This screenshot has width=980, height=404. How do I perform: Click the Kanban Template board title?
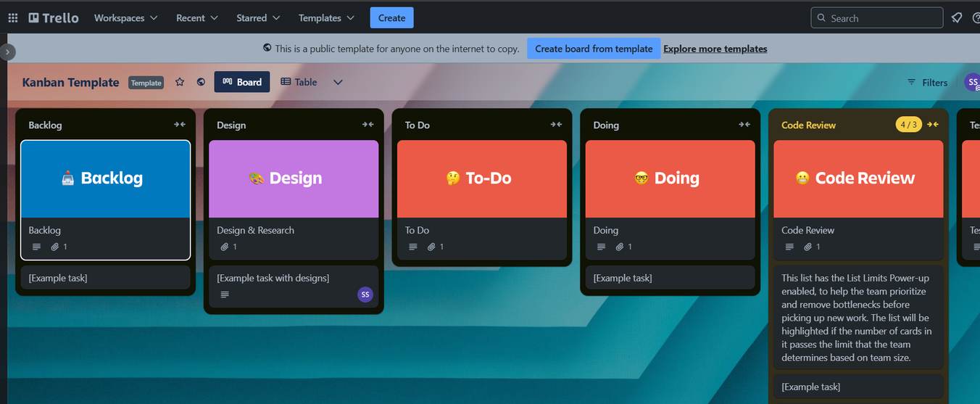pyautogui.click(x=70, y=82)
